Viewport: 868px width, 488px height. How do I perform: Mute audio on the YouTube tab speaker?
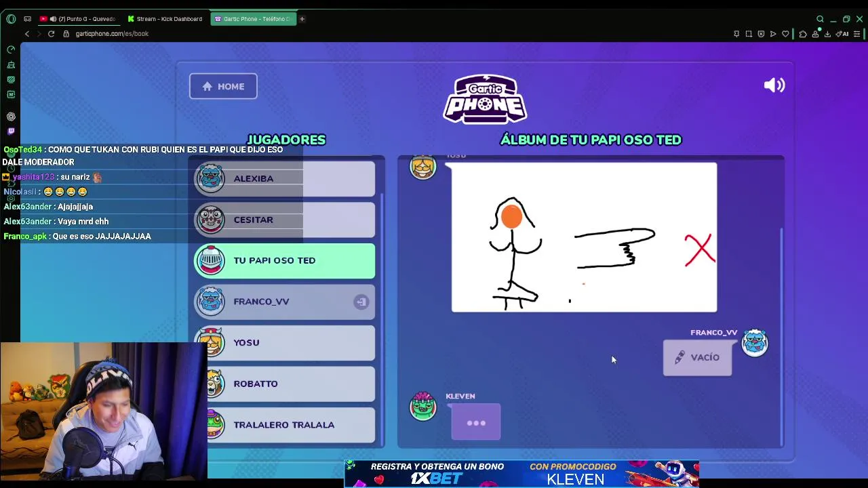54,19
